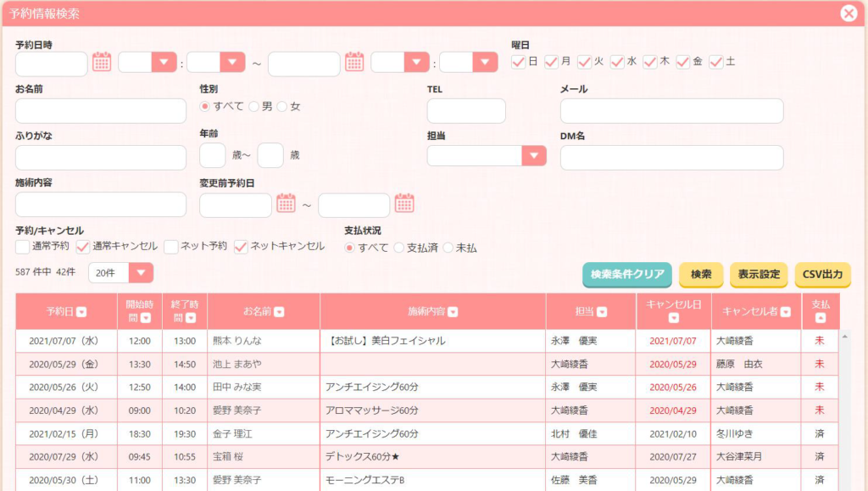The image size is (868, 491).
Task: Enable the 通常予約 checkbox
Action: coord(22,247)
